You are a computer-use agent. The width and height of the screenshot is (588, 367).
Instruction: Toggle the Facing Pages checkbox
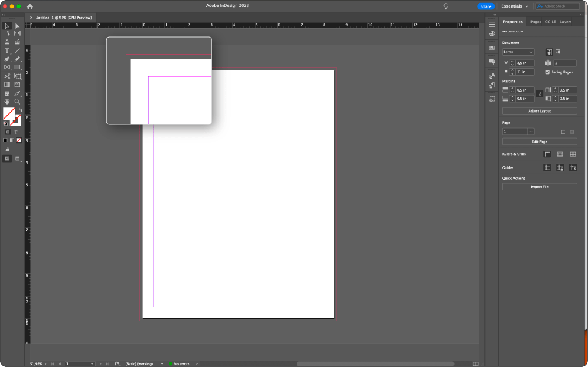(x=547, y=72)
